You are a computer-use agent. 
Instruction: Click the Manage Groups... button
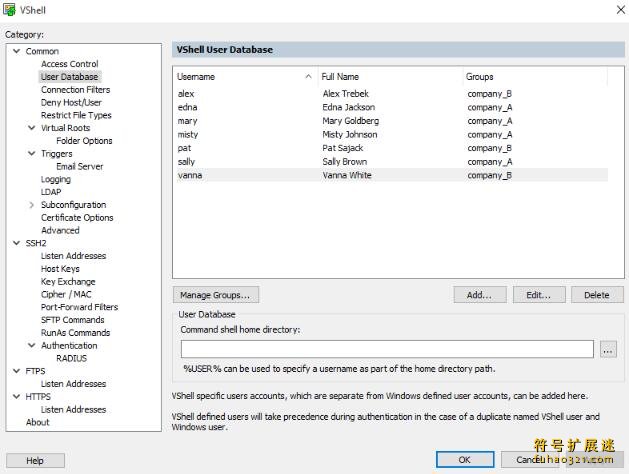(216, 295)
